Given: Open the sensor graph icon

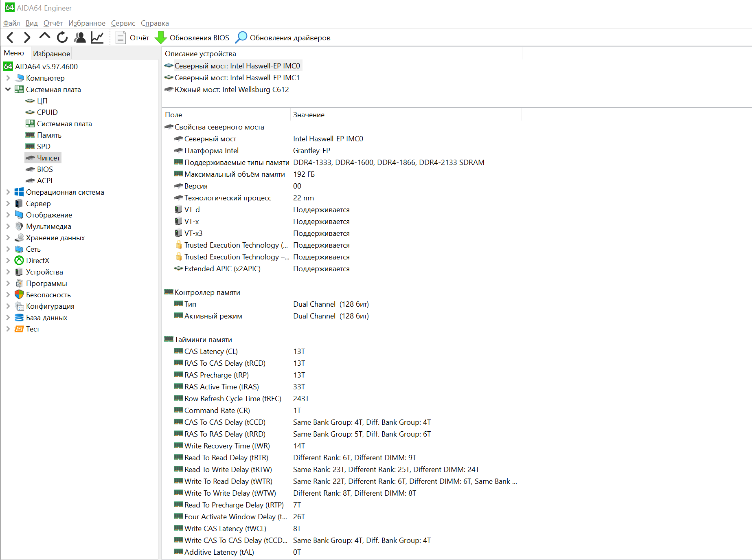Looking at the screenshot, I should (97, 37).
